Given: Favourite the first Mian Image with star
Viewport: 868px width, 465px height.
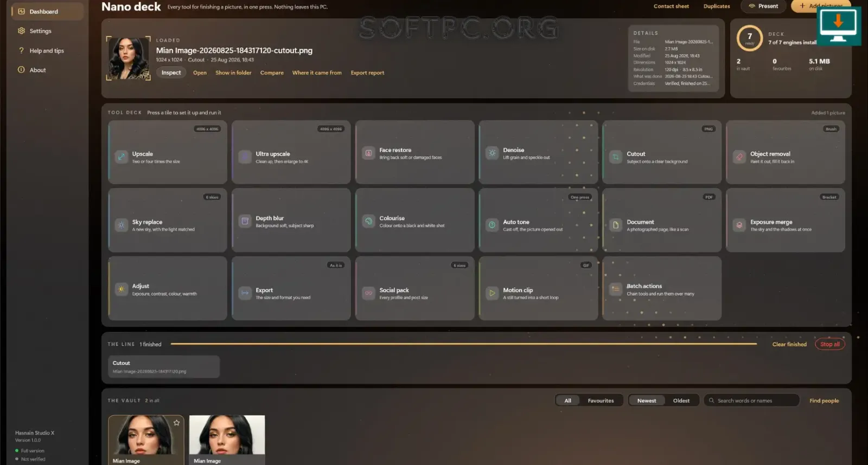Looking at the screenshot, I should [176, 423].
